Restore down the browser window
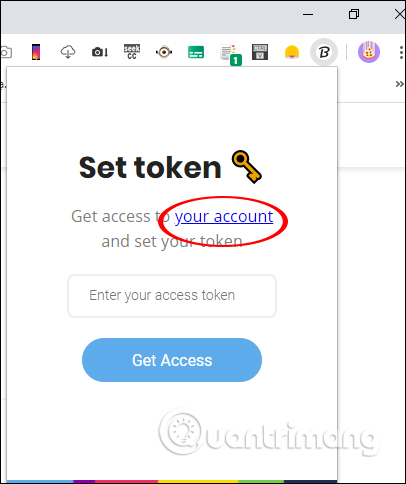406x484 pixels. pyautogui.click(x=354, y=14)
